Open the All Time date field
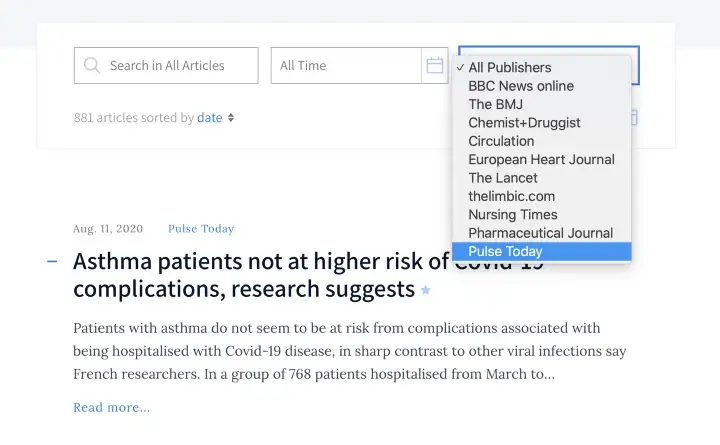Viewport: 720px width, 445px height. (346, 66)
